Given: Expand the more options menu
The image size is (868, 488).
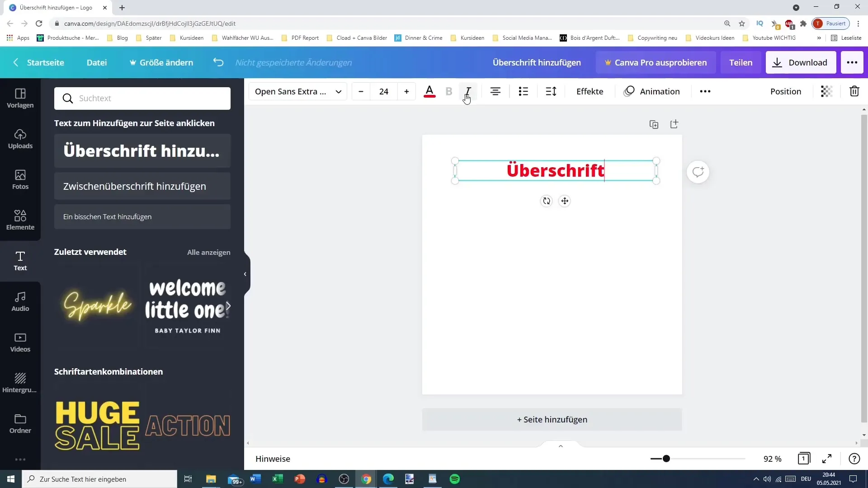Looking at the screenshot, I should 705,91.
